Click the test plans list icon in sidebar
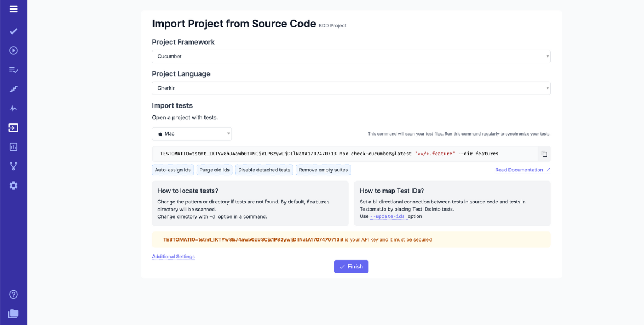Image resolution: width=644 pixels, height=325 pixels. [x=13, y=69]
